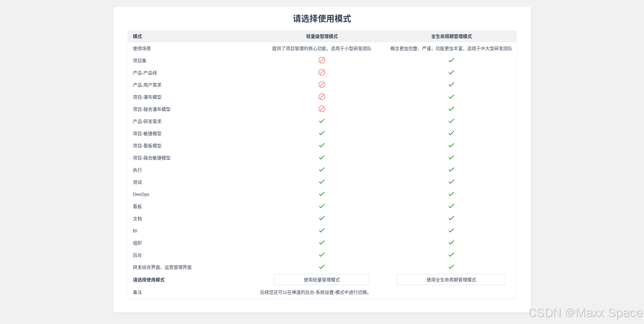644x324 pixels.
Task: Click the 使用全生命周期管理模式 button
Action: point(451,280)
